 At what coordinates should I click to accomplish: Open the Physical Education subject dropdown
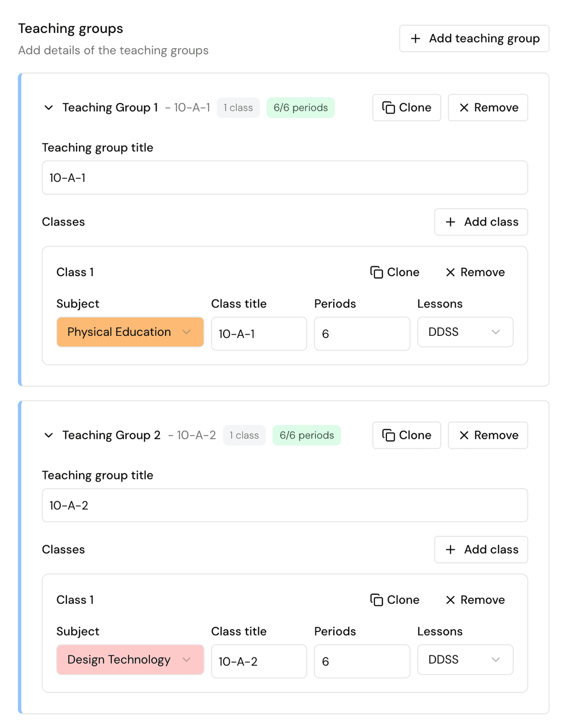(130, 332)
